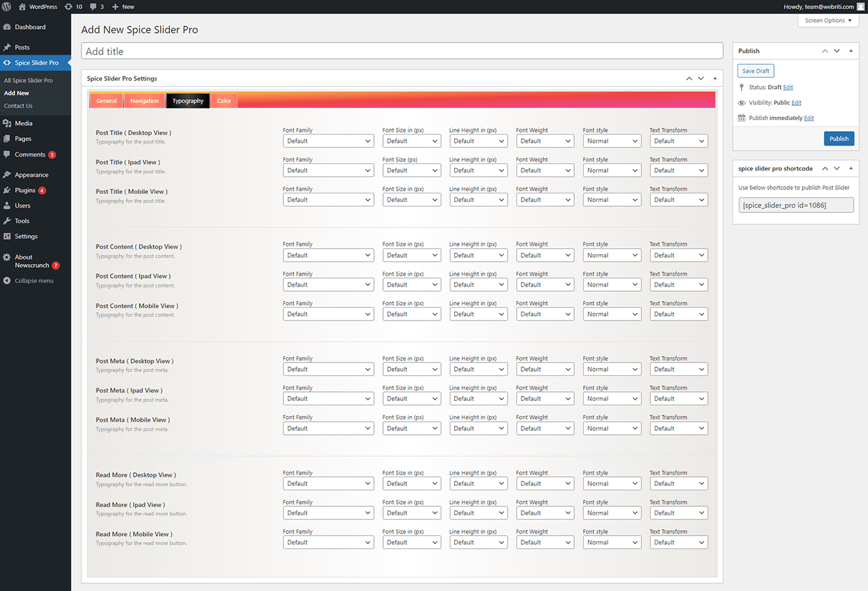Screen dimensions: 868x591
Task: Click the plus New icon in admin bar
Action: pyautogui.click(x=116, y=7)
